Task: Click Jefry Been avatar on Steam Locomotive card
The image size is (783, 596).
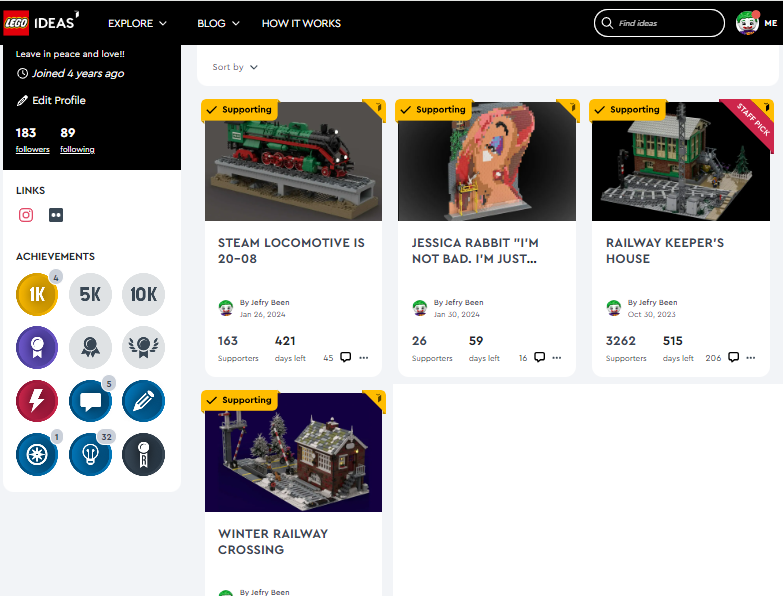Action: 226,308
